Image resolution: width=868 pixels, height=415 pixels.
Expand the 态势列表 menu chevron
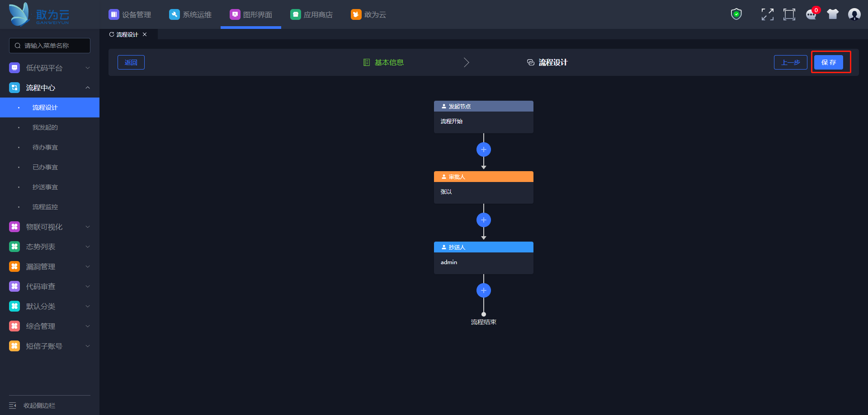[x=88, y=247]
